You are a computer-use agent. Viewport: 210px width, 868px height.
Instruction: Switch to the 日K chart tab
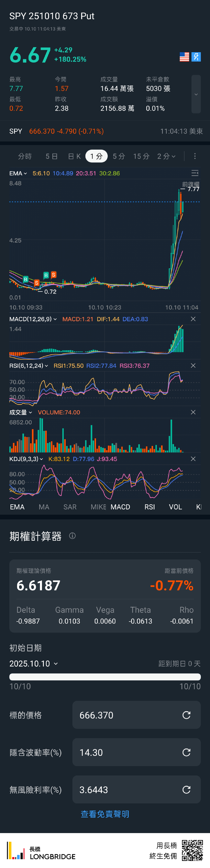[74, 156]
